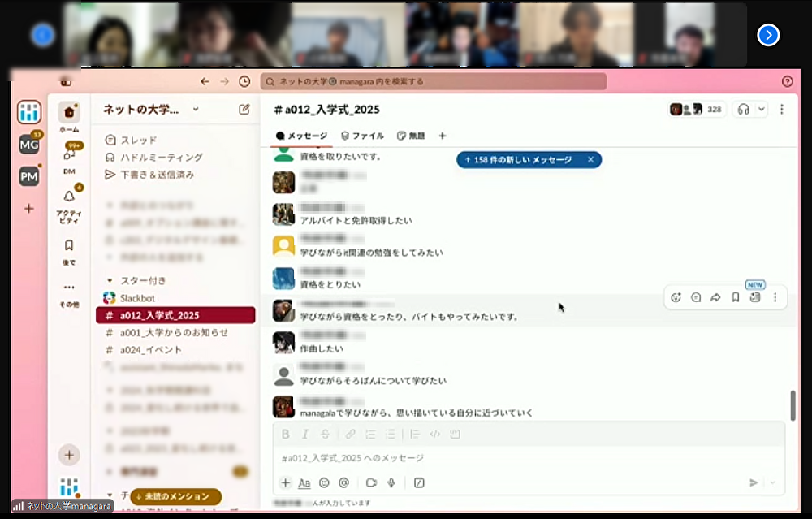The height and width of the screenshot is (519, 812).
Task: Switch to the PM workspace icon
Action: (x=29, y=176)
